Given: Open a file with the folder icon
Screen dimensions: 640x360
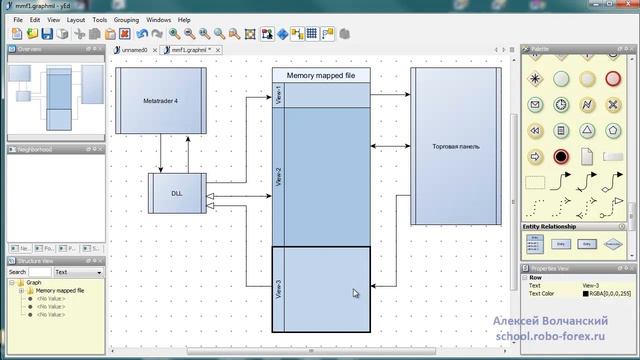Looking at the screenshot, I should click(x=32, y=34).
